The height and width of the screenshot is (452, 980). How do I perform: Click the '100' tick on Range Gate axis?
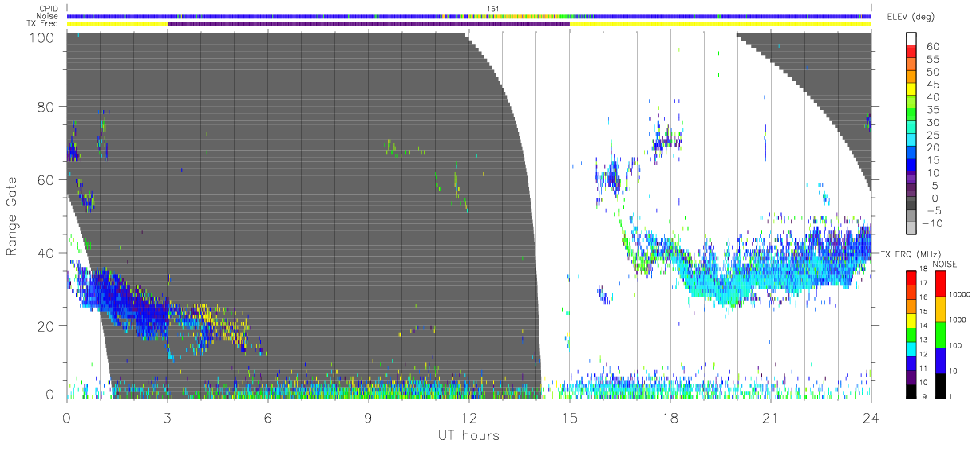click(41, 37)
